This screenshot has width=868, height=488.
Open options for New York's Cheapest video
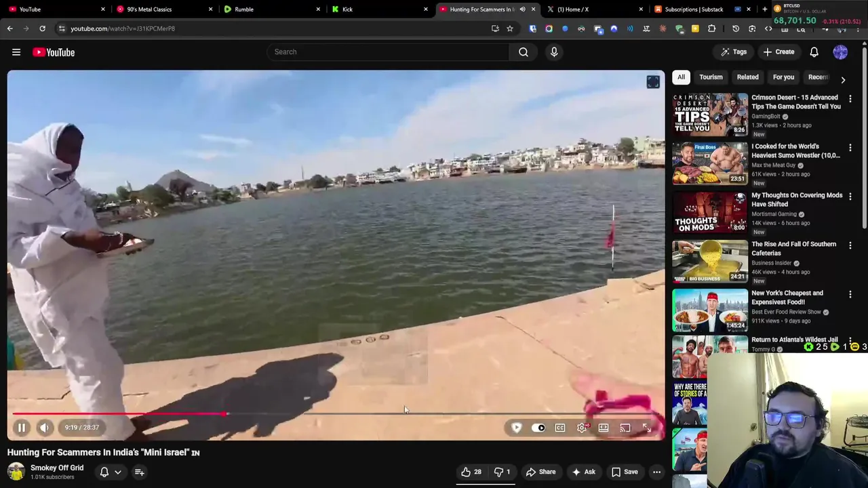[x=850, y=294]
